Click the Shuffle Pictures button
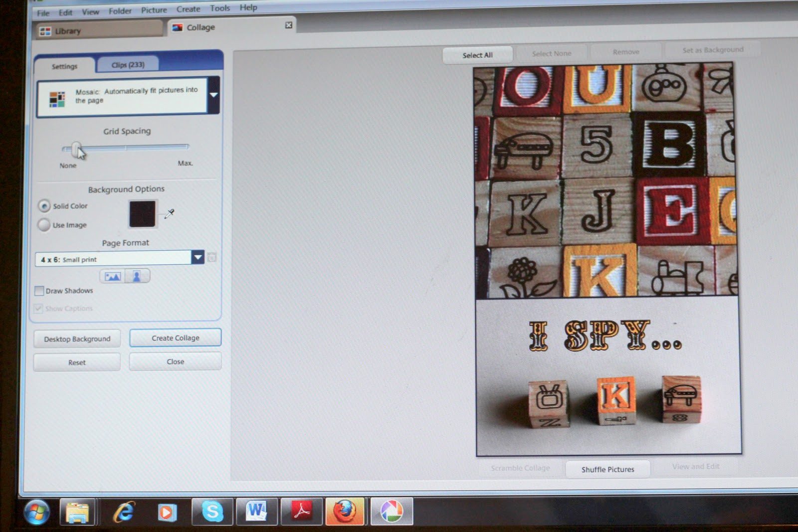798x532 pixels. (608, 469)
